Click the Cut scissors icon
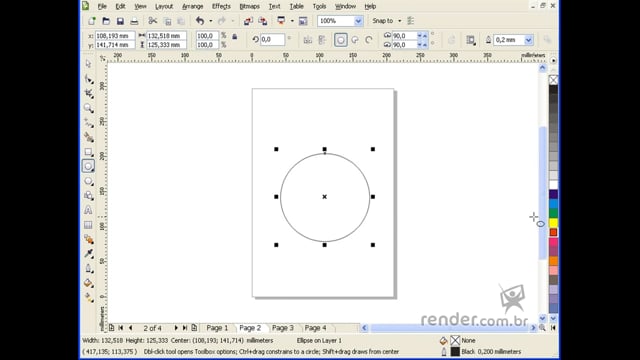 click(153, 21)
